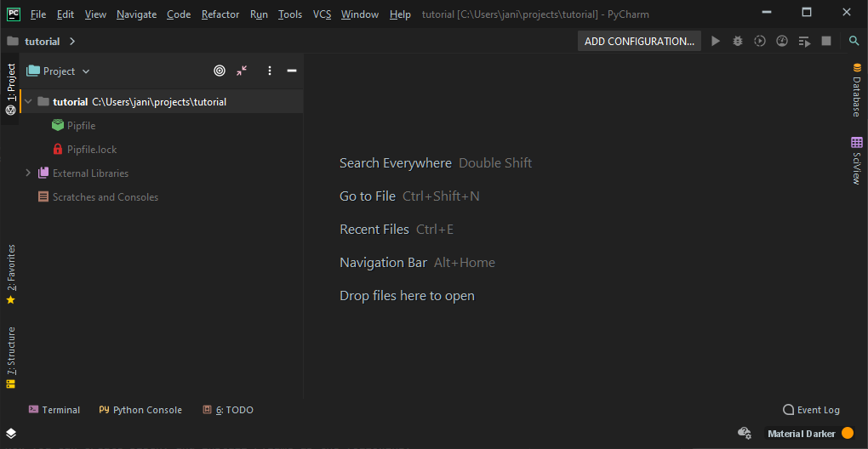
Task: Open the 6: TODO tool window
Action: pos(228,410)
